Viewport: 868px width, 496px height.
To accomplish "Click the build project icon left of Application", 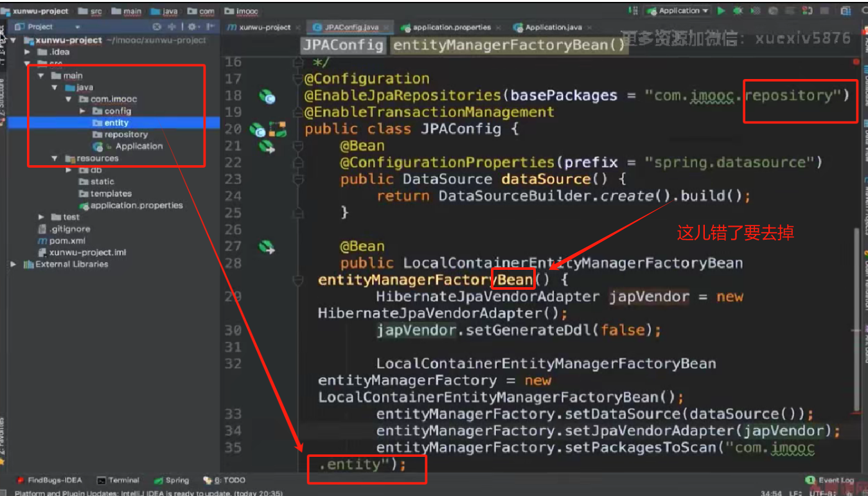I will click(x=633, y=11).
